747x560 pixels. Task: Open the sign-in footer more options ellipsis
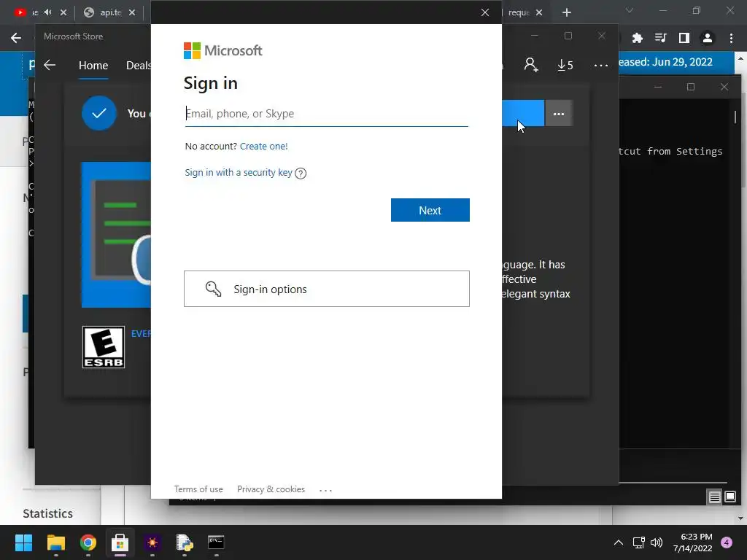click(x=325, y=489)
